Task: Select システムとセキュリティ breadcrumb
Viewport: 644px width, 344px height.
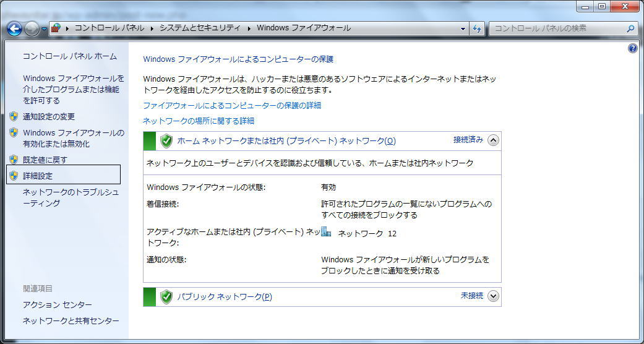Action: [200, 28]
